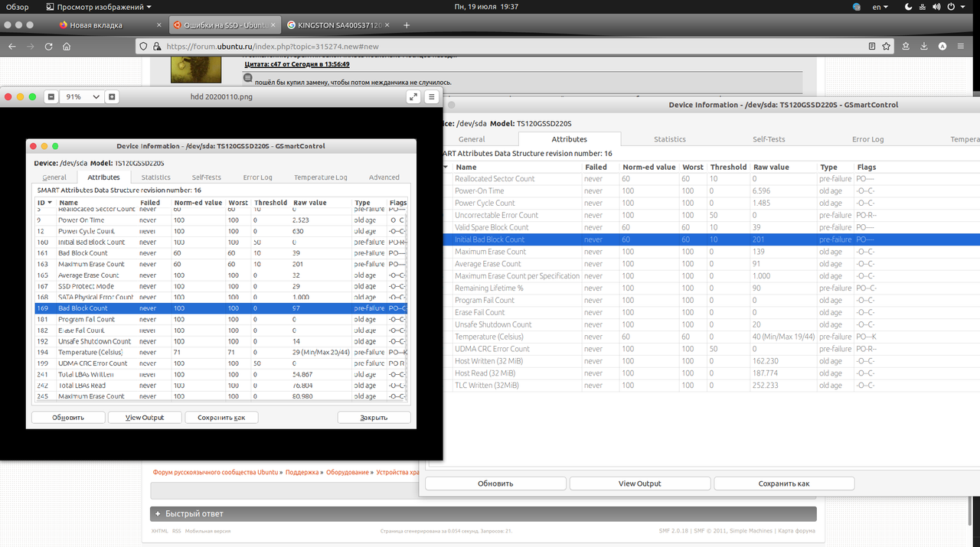Sort by the Raw value column header

point(784,167)
